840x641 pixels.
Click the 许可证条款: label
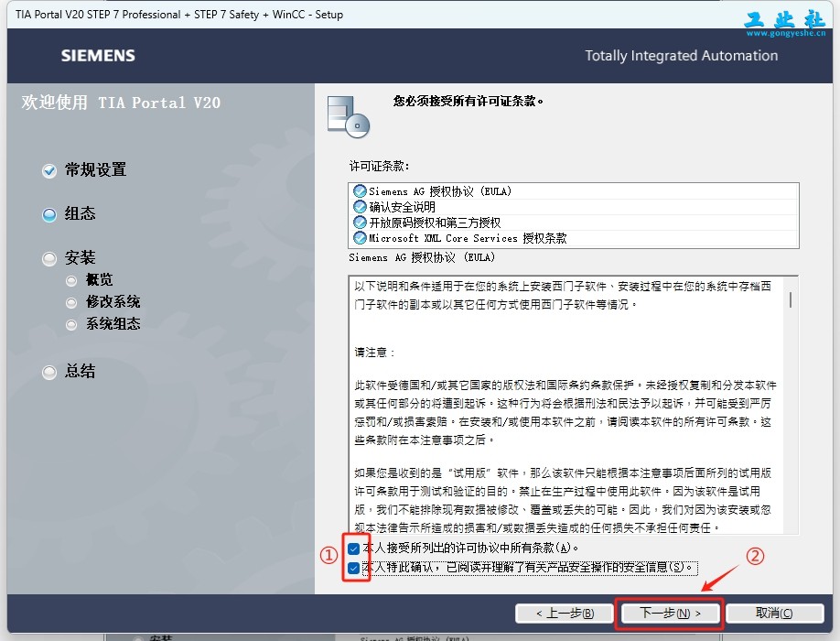tap(380, 166)
